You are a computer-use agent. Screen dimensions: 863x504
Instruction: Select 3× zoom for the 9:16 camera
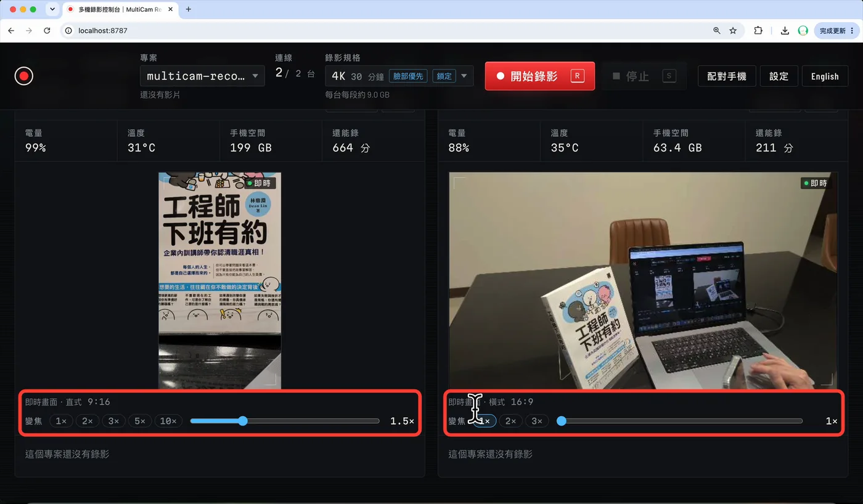click(113, 421)
